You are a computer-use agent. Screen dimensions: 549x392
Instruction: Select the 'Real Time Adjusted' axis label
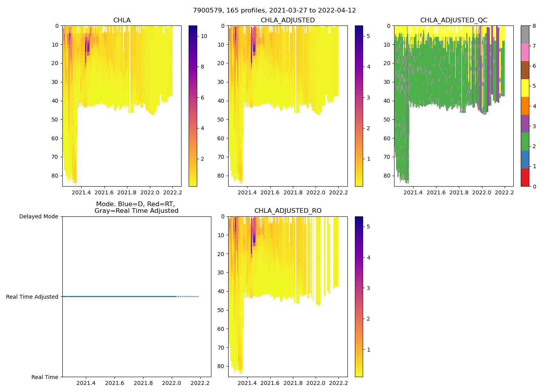point(32,297)
